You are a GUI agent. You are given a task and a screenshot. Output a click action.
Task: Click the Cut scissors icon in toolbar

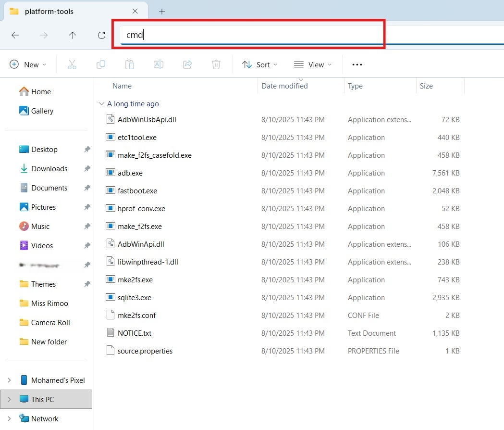click(72, 64)
